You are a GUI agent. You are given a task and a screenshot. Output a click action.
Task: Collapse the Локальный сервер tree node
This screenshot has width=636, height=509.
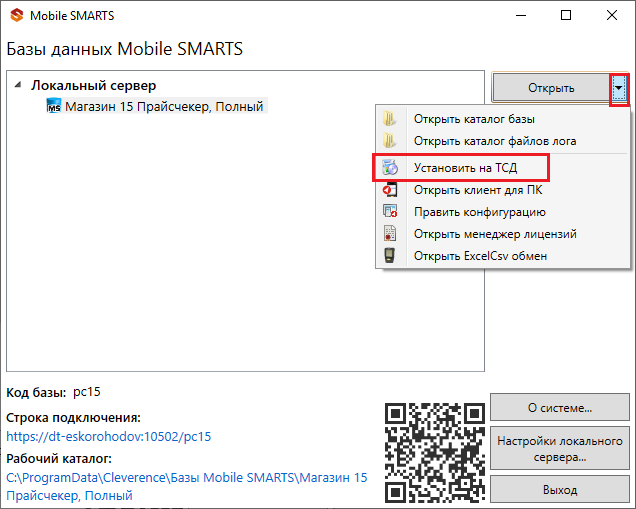tap(18, 85)
